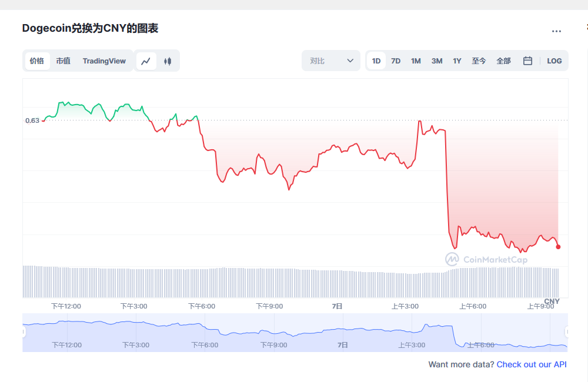Viewport: 588px width, 382px height.
Task: Click the Check out our API link
Action: tap(532, 364)
